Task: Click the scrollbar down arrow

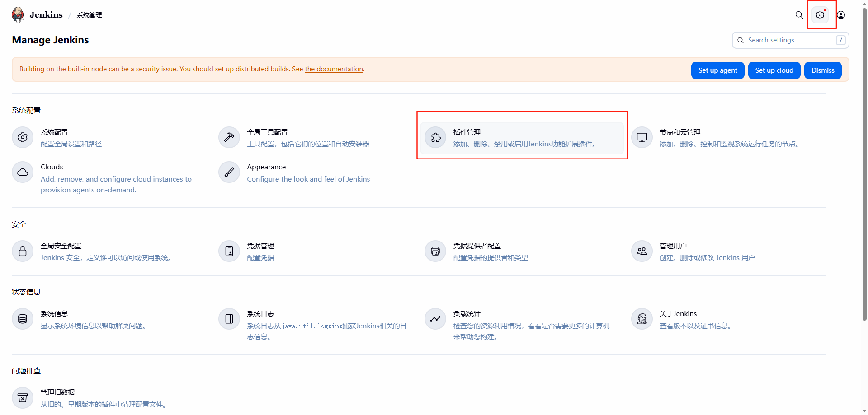Action: 864,411
